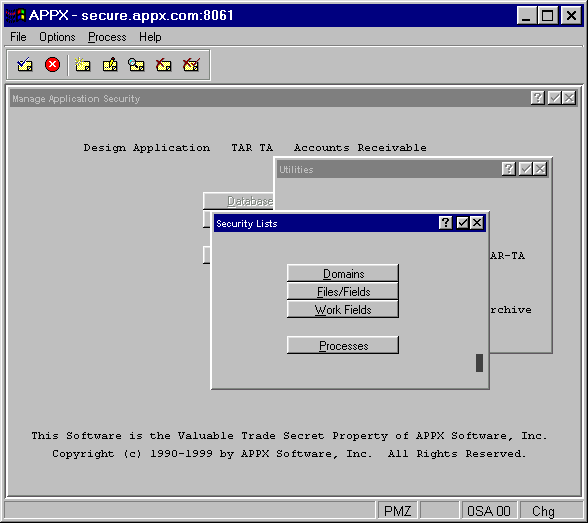Click the help icon in Security Lists
588x523 pixels.
(x=446, y=223)
